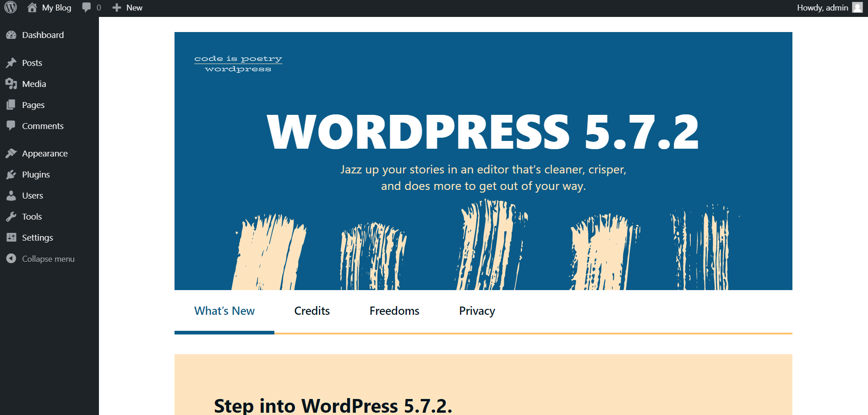Click the Dashboard gauge icon
Viewport: 868px width, 415px height.
pos(11,35)
